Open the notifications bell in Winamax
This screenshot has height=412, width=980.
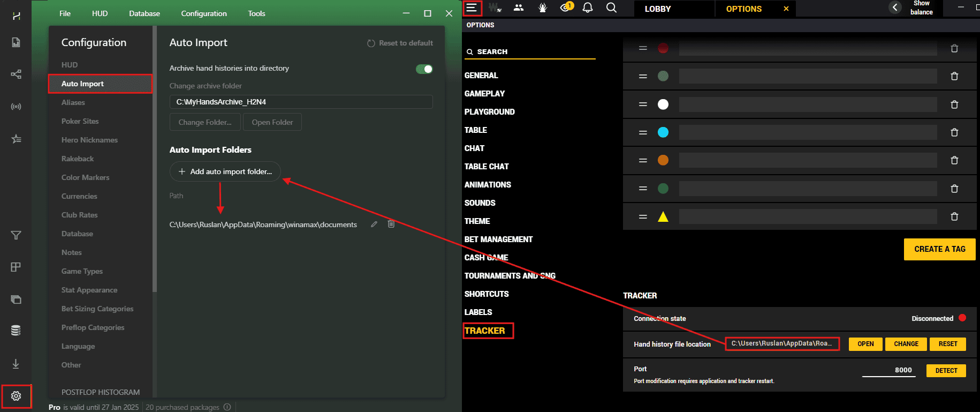pyautogui.click(x=588, y=8)
